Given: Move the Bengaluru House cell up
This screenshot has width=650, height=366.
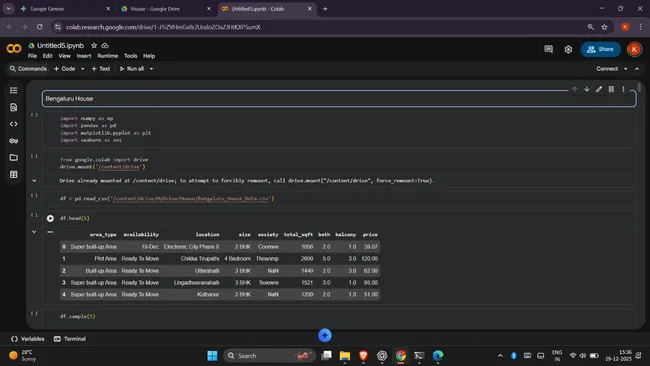Looking at the screenshot, I should click(575, 89).
